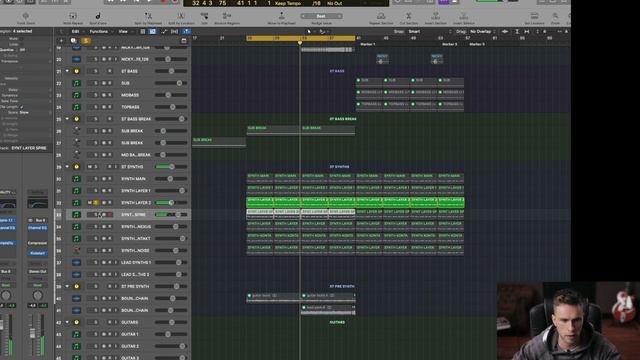The image size is (640, 360).
Task: Collapse the ST BASS track stack
Action: point(67,71)
